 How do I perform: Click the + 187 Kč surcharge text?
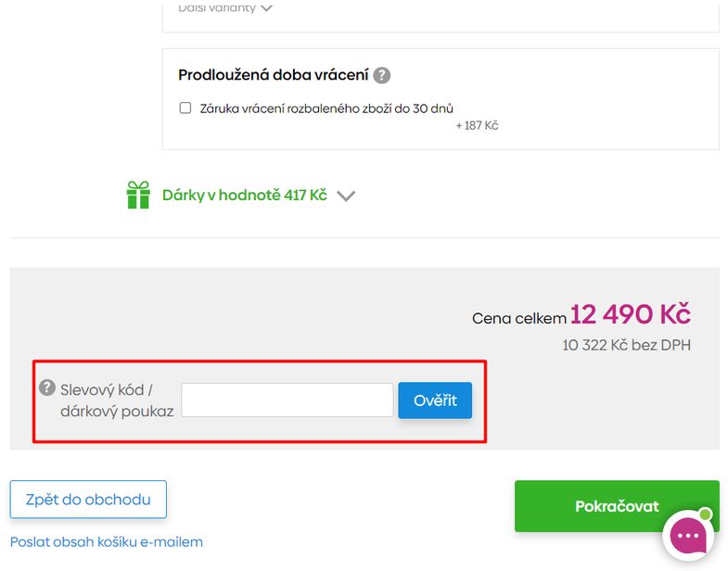coord(477,126)
